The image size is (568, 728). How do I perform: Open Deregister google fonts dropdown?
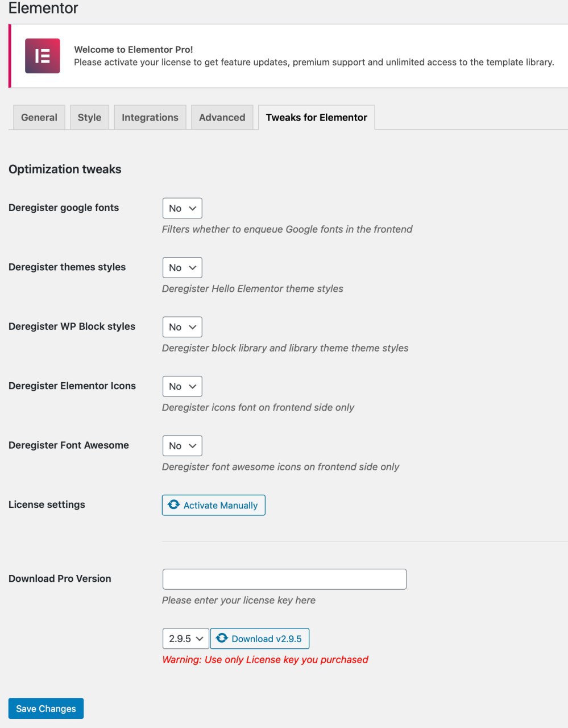[183, 208]
